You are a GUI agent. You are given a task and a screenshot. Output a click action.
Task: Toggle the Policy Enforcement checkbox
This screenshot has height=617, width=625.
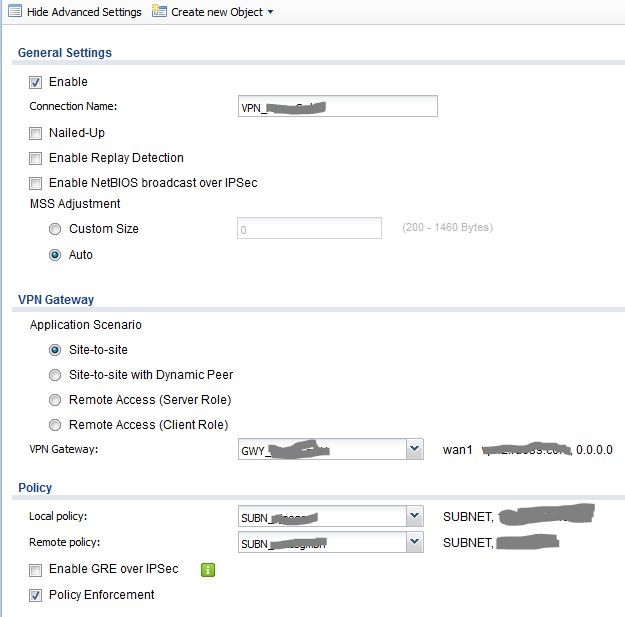36,595
